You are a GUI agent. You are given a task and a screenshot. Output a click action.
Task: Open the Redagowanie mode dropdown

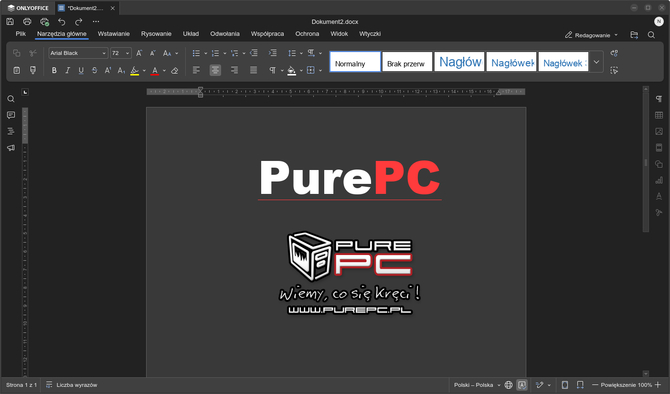pyautogui.click(x=591, y=35)
